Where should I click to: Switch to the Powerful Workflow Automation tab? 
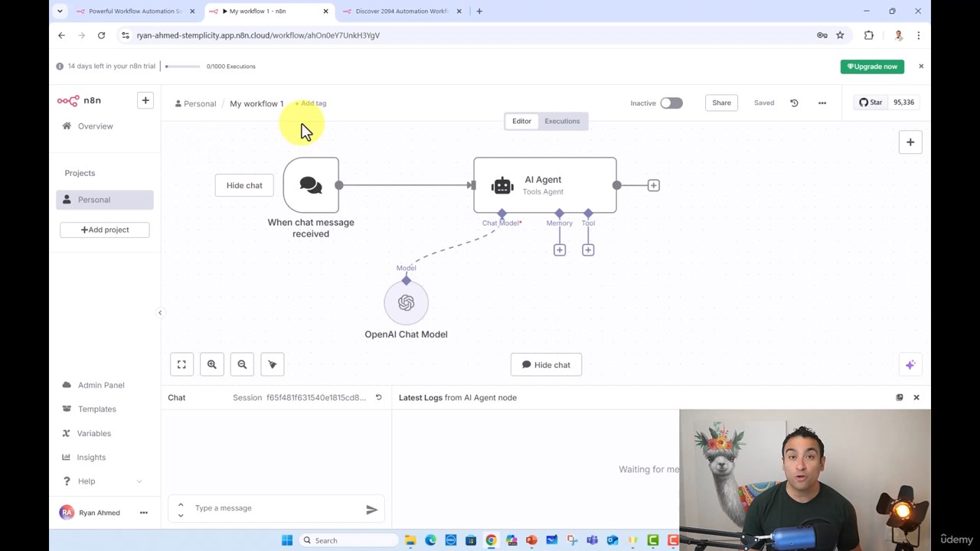[x=136, y=11]
